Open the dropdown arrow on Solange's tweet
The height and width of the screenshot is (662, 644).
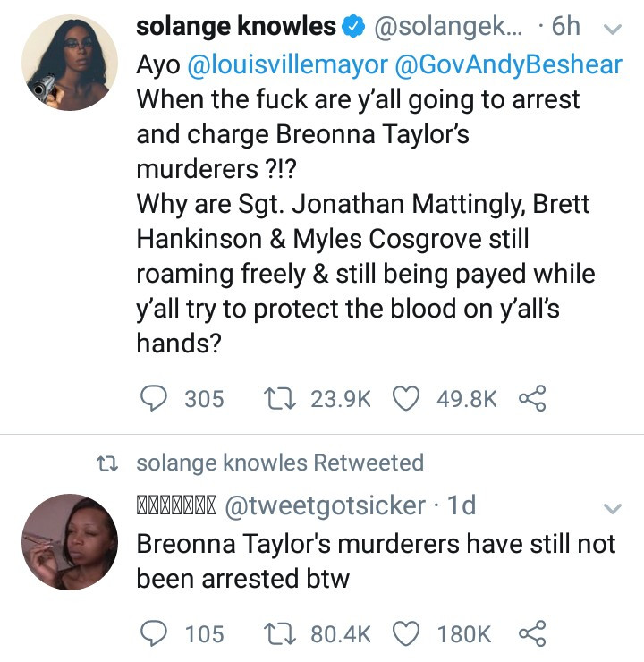coord(613,29)
